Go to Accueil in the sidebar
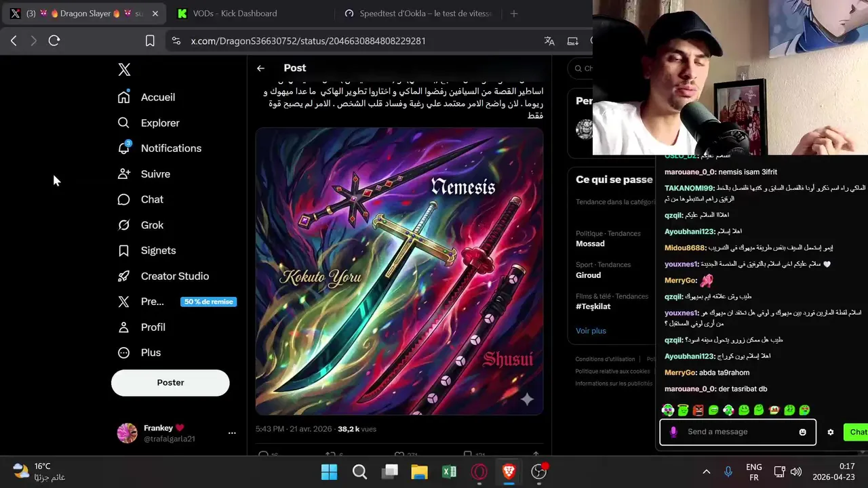Image resolution: width=868 pixels, height=488 pixels. pyautogui.click(x=146, y=97)
